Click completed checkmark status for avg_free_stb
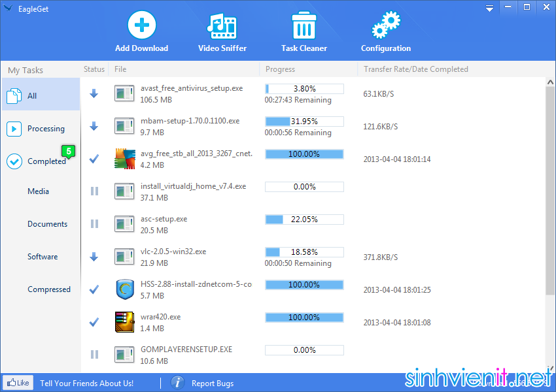 94,159
